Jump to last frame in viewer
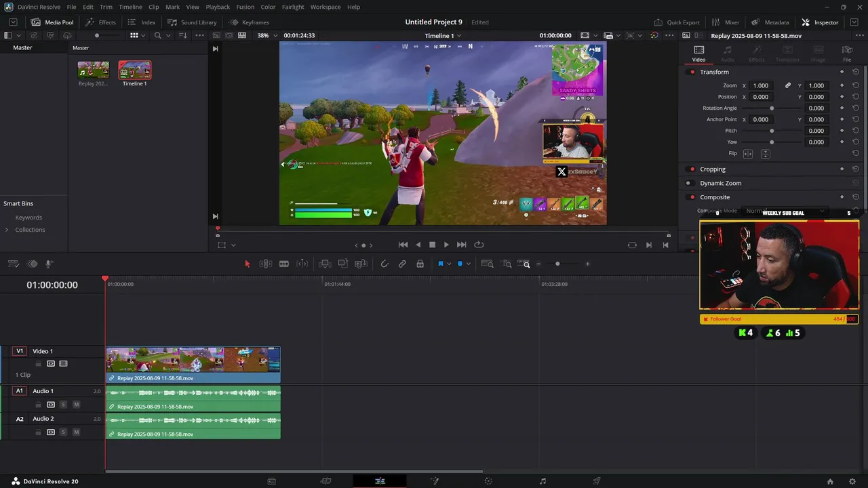The width and height of the screenshot is (868, 488). [462, 245]
